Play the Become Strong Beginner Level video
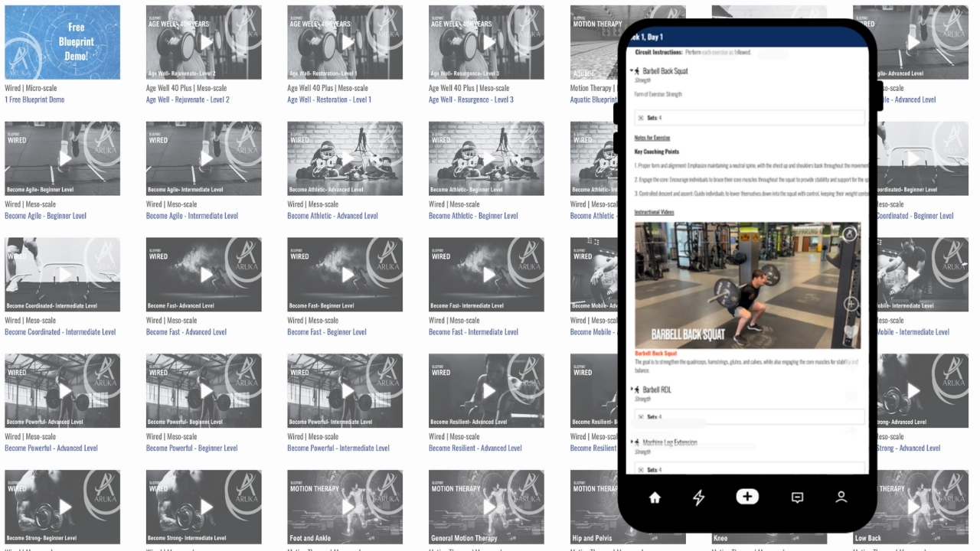 65,507
